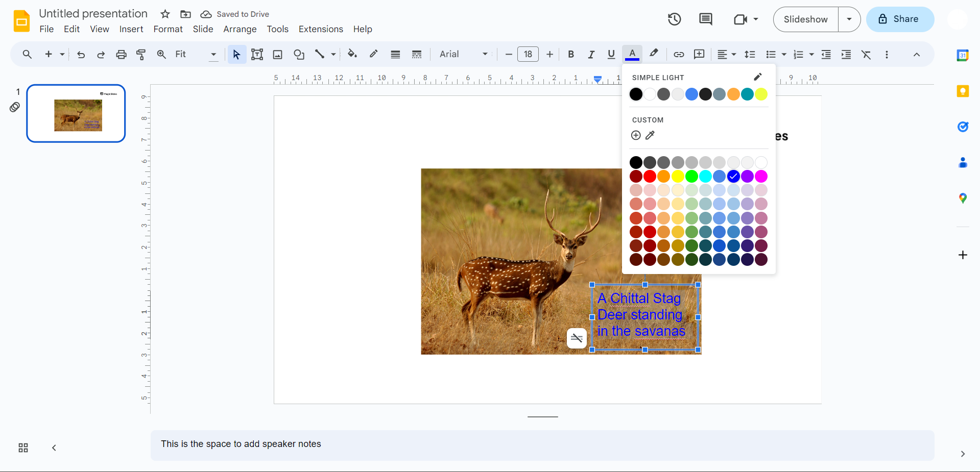Pick custom color with the eyedropper

click(650, 135)
